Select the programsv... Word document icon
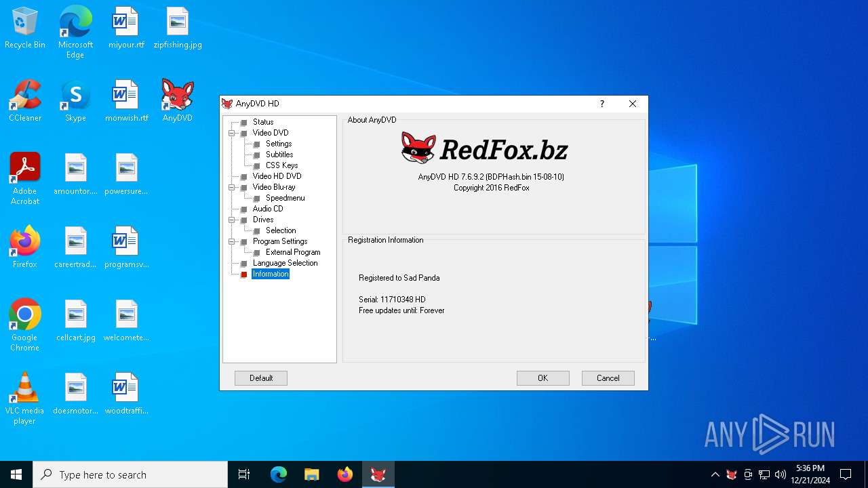Screen dimensions: 868x488 (x=126, y=248)
